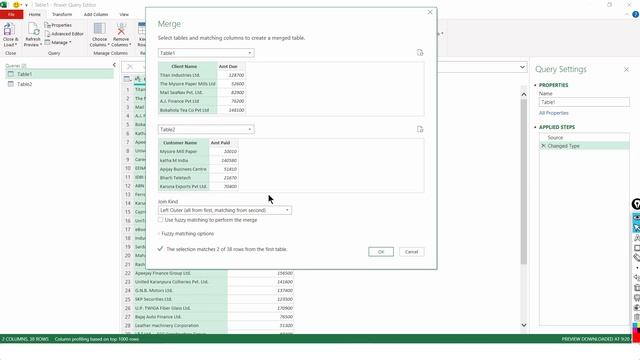
Task: Open the Quick Access Toolbar dropdown arrow
Action: [27, 5]
